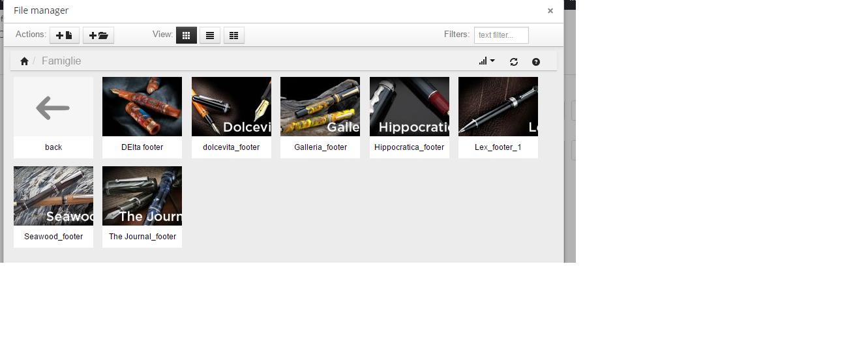Go back using the arrow thumbnail
Image resolution: width=868 pixels, height=354 pixels.
coord(53,107)
